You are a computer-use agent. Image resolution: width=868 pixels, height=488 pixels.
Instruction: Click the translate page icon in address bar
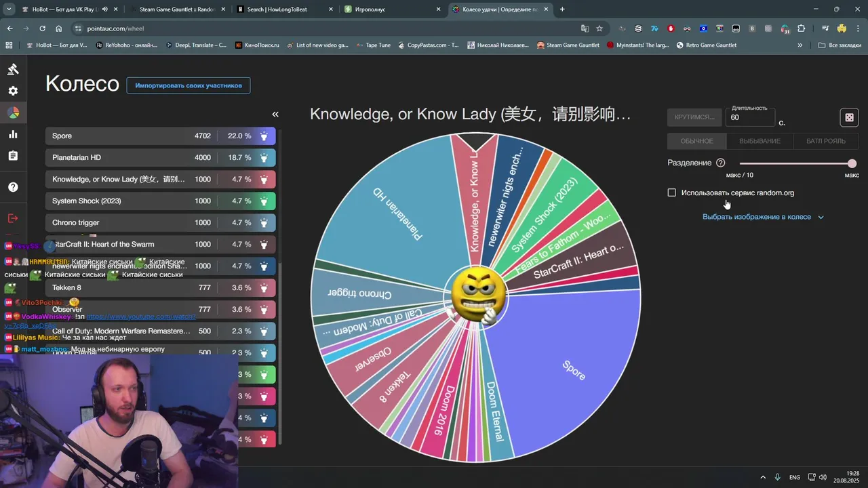tap(585, 28)
